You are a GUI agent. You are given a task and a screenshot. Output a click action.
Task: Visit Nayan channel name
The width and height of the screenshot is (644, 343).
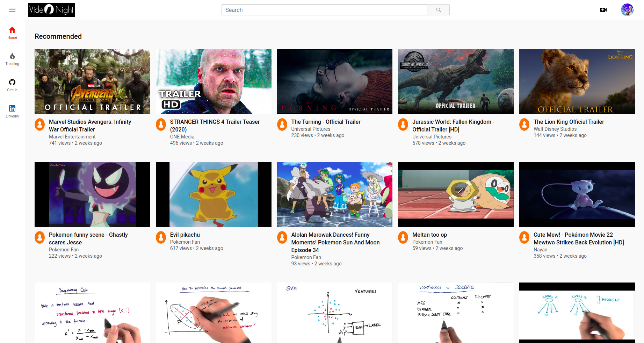click(540, 250)
